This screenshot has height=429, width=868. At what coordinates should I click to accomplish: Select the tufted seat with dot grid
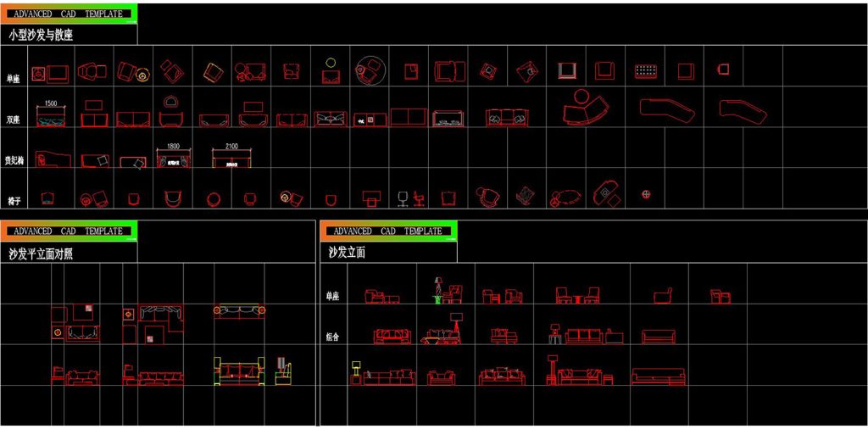(x=648, y=71)
